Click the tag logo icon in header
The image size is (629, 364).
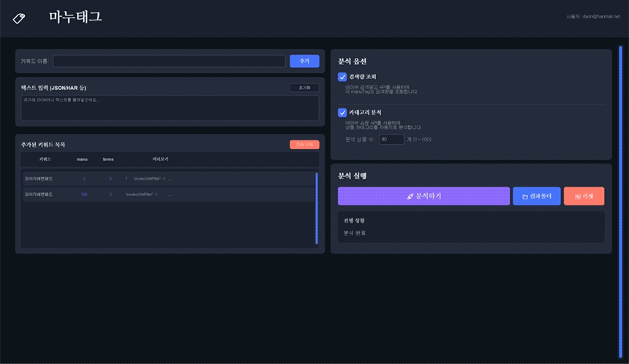[x=19, y=18]
